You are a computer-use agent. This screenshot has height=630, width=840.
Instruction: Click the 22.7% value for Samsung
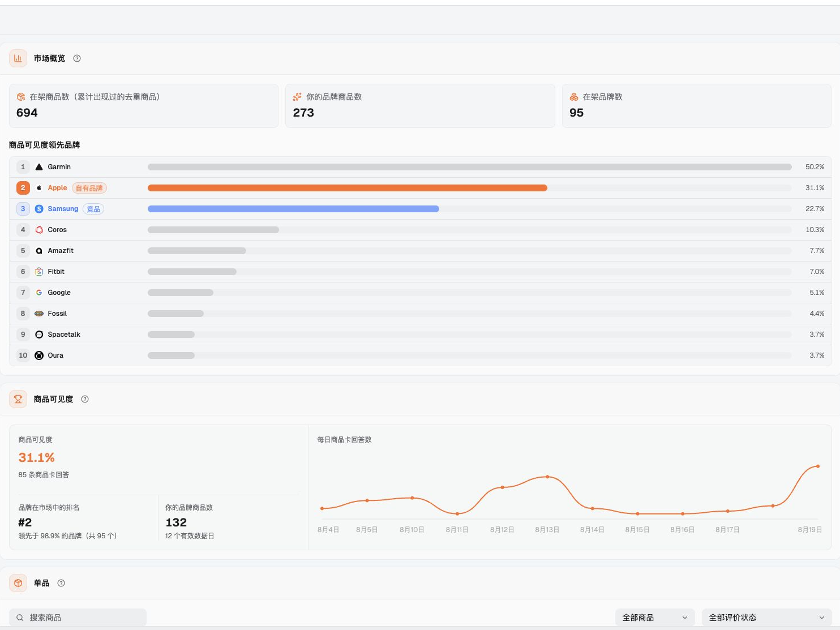coord(815,209)
